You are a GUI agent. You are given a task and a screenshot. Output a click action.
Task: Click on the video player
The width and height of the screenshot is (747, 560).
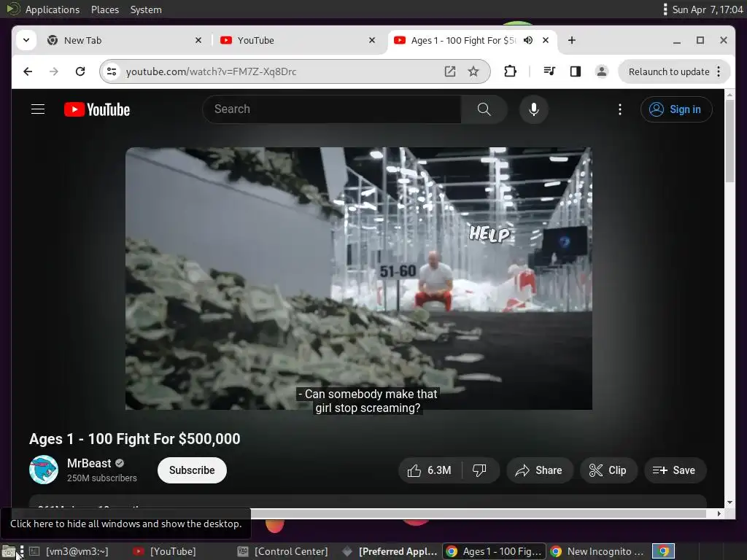tap(359, 279)
